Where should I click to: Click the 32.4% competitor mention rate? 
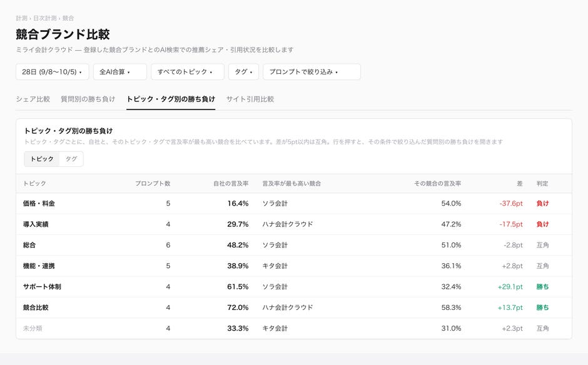click(x=451, y=287)
